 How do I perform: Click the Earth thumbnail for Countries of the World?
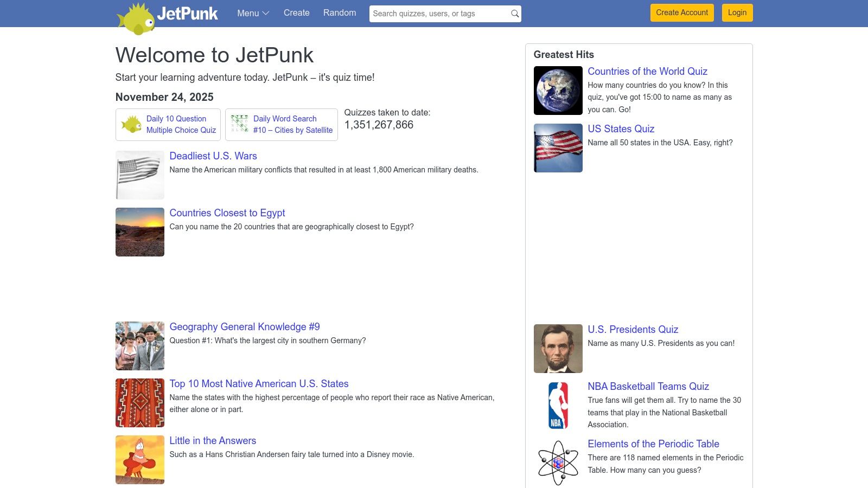click(x=557, y=90)
